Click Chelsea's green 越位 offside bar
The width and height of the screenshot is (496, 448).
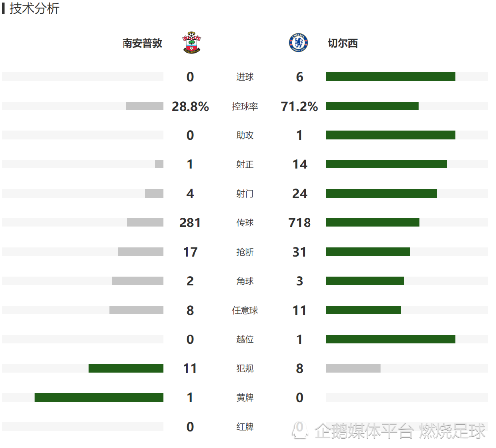coord(390,339)
